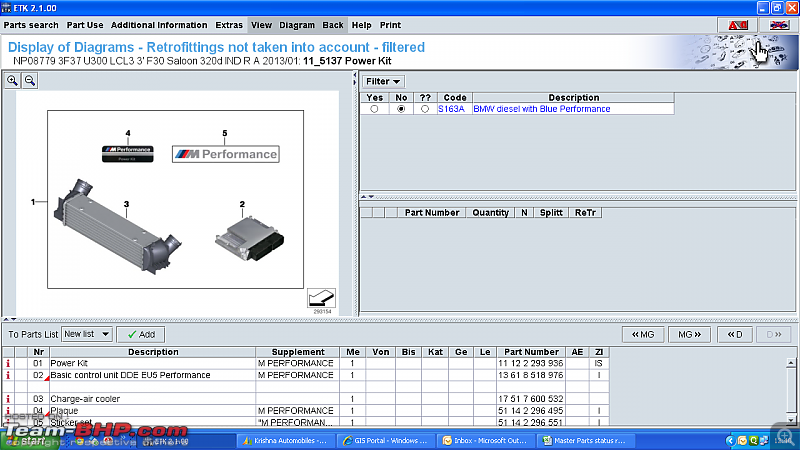Click callout number 3 on the intercooler
The width and height of the screenshot is (800, 450).
[126, 204]
